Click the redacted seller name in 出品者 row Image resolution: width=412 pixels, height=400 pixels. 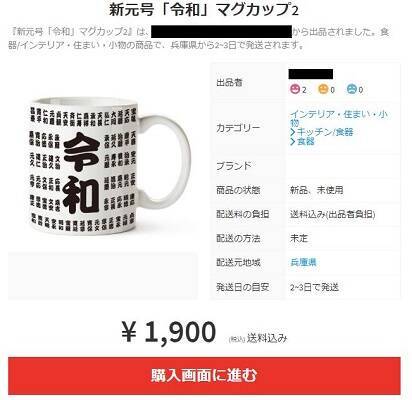pos(311,74)
